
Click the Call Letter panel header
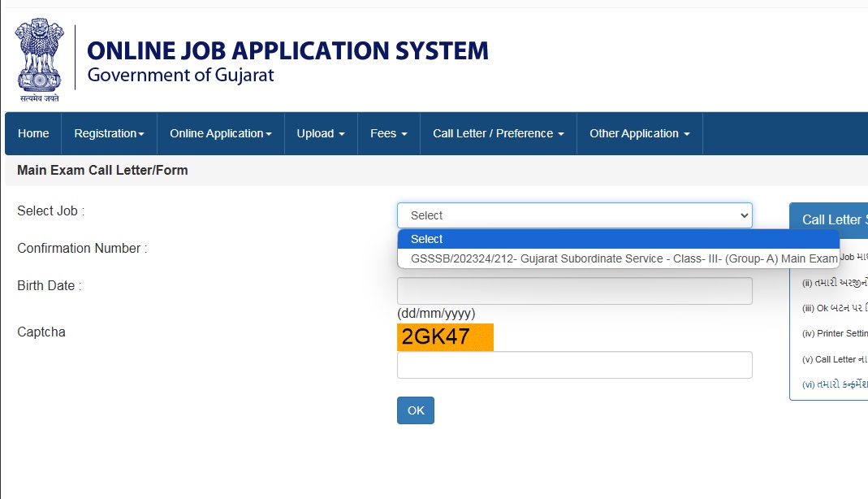point(829,219)
